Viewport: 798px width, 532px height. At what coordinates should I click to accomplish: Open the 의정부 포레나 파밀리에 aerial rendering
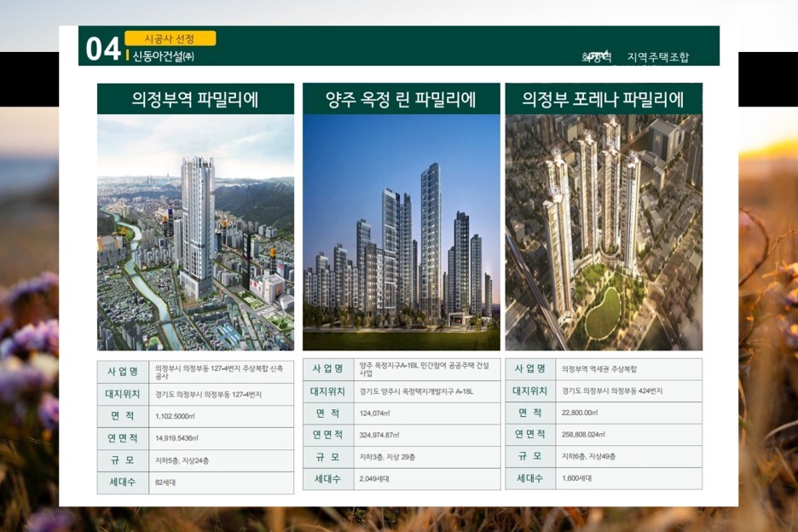(604, 232)
